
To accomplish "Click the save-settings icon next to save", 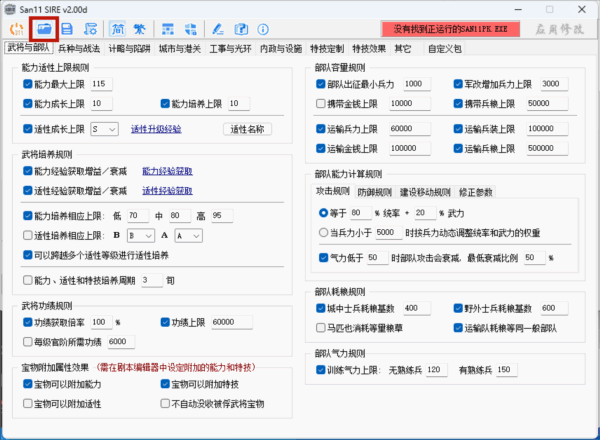I will coord(90,29).
